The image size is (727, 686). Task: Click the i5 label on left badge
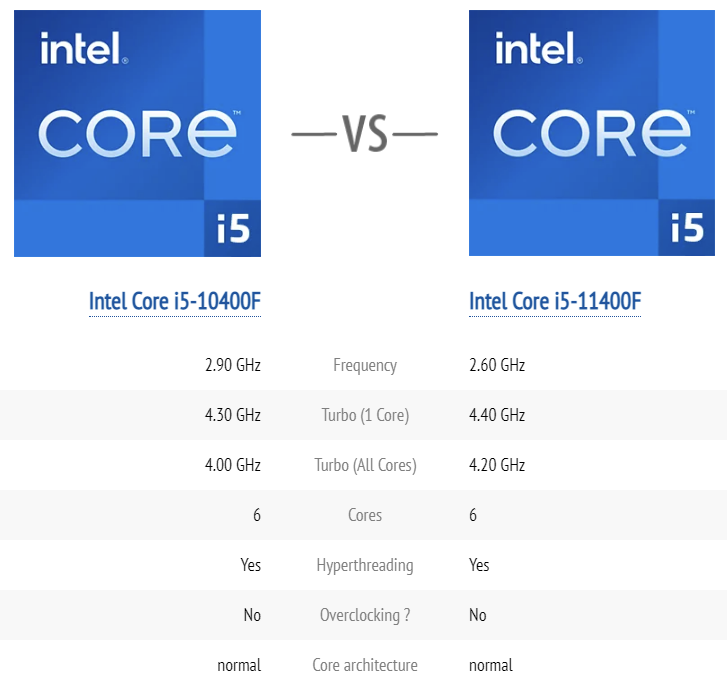pyautogui.click(x=233, y=229)
